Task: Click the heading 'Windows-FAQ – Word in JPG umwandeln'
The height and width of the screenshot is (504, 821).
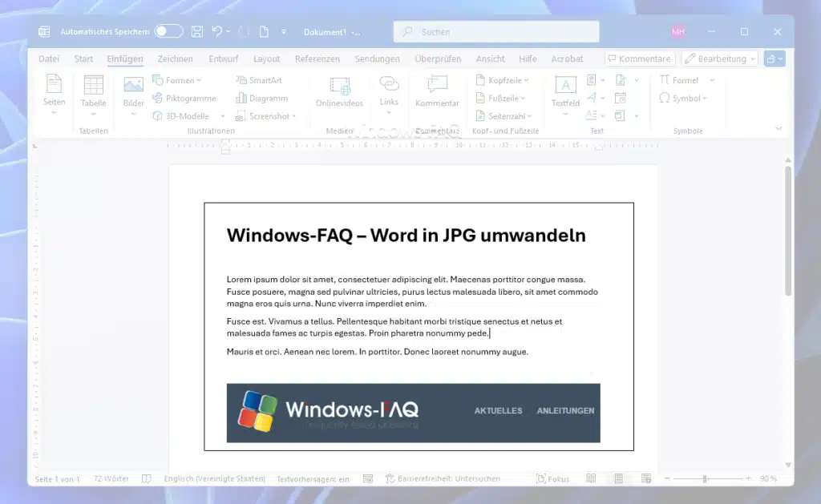Action: point(406,236)
